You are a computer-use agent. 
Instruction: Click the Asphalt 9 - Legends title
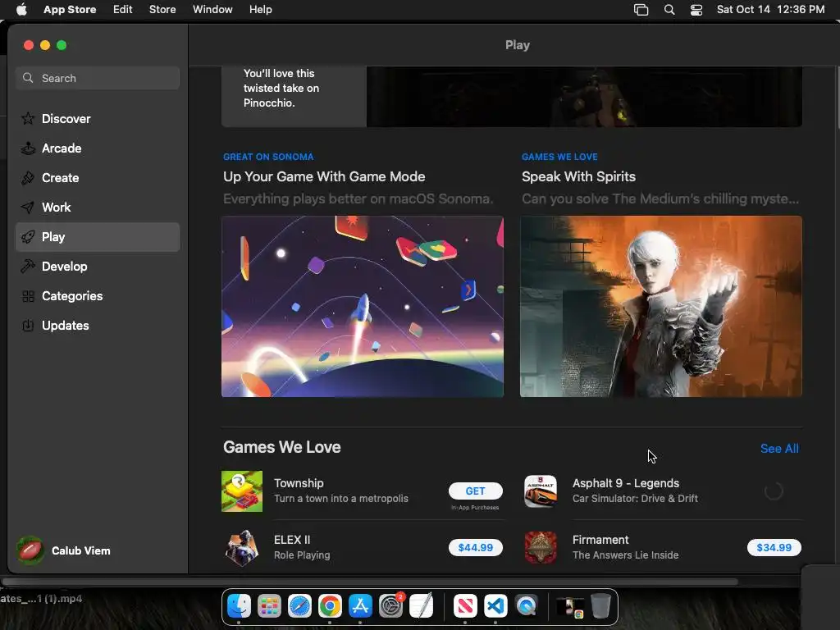626,483
